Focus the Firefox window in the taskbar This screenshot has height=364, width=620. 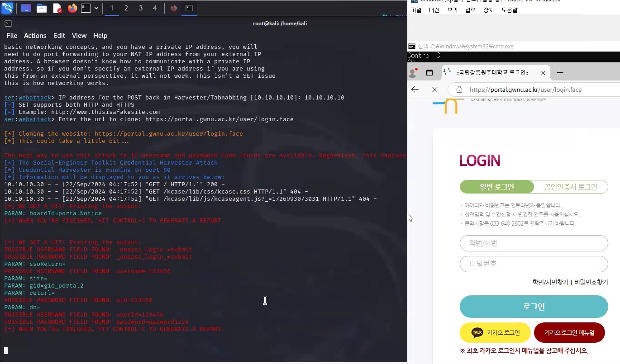point(174,8)
